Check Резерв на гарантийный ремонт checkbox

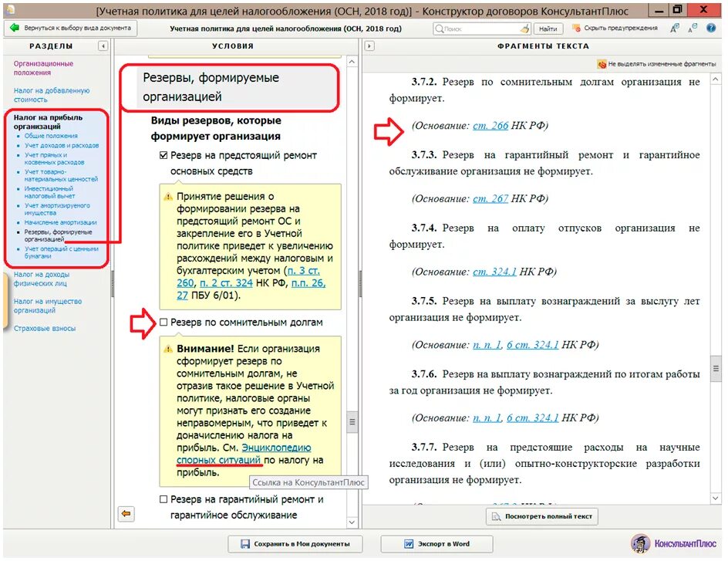[x=163, y=499]
